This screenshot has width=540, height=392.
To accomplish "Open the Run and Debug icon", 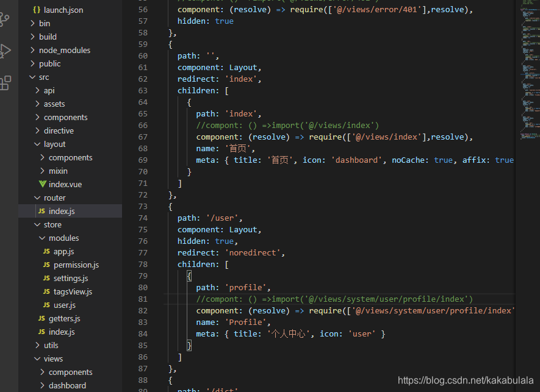I will (5, 51).
